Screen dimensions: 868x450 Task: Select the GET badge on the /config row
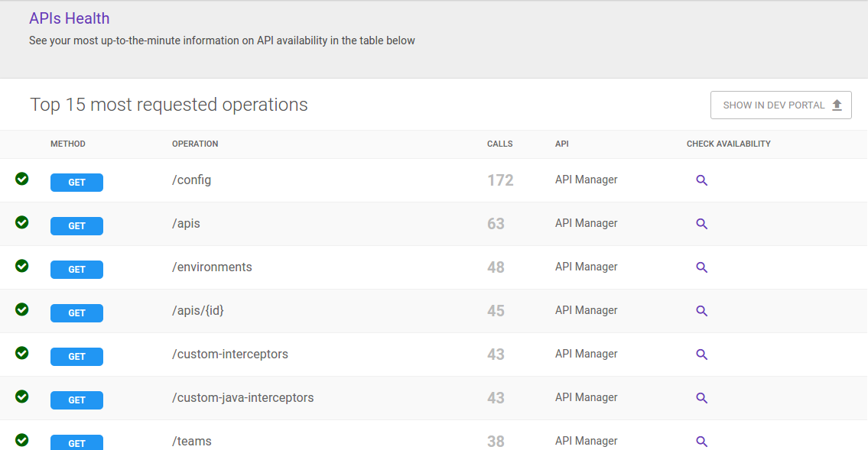pyautogui.click(x=76, y=182)
